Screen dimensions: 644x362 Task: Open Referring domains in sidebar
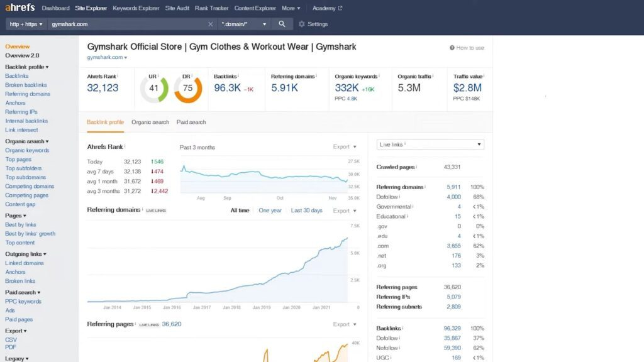[28, 94]
